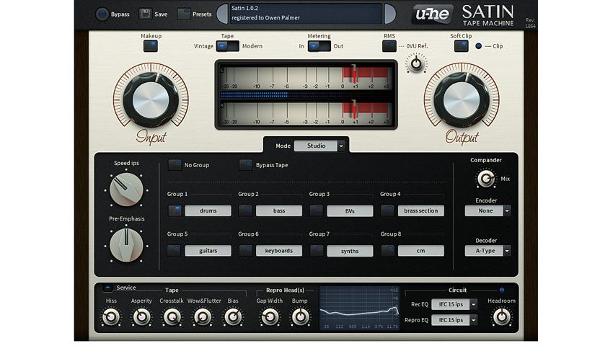This screenshot has width=613, height=364.
Task: Click the Asperity knob
Action: click(141, 316)
